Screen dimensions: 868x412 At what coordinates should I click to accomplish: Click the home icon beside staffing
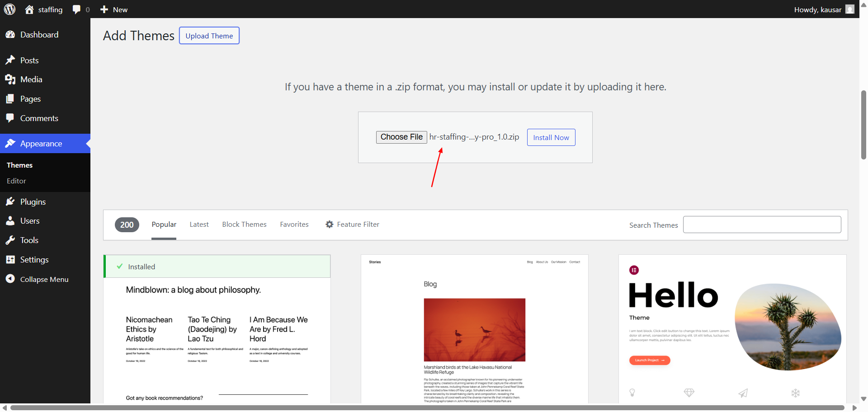click(29, 9)
